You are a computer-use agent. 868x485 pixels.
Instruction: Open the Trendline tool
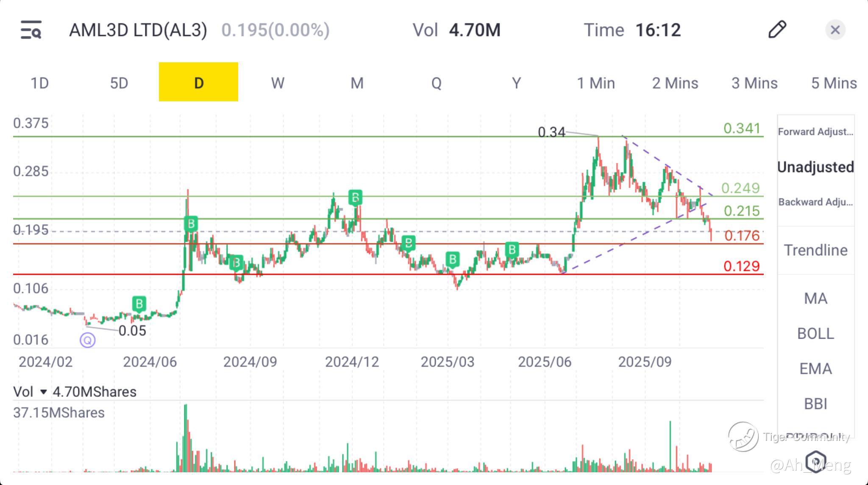(815, 250)
